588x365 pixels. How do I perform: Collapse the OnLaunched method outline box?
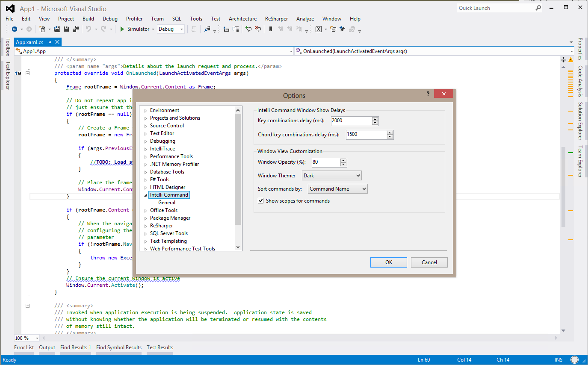pyautogui.click(x=27, y=73)
